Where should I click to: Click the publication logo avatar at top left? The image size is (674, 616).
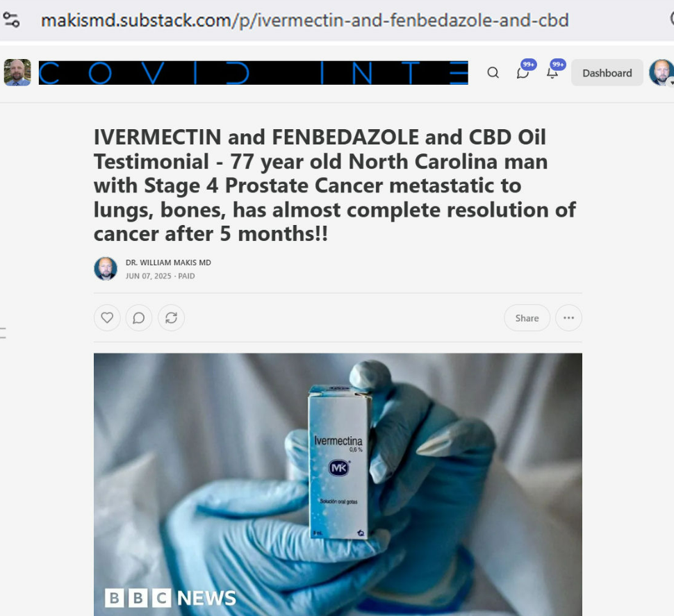[x=17, y=72]
